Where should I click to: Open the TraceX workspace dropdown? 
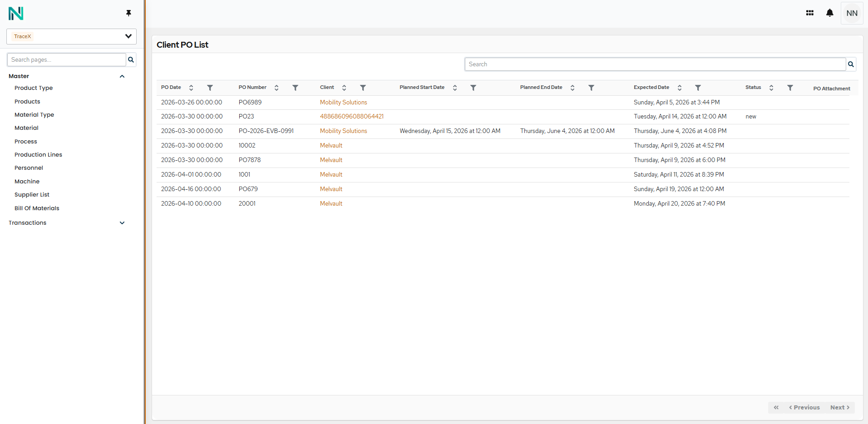coord(71,36)
